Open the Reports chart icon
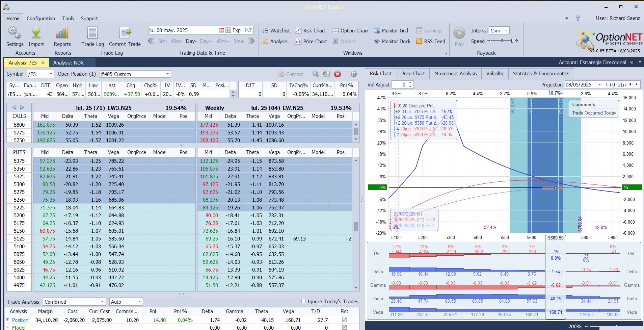 pos(62,33)
